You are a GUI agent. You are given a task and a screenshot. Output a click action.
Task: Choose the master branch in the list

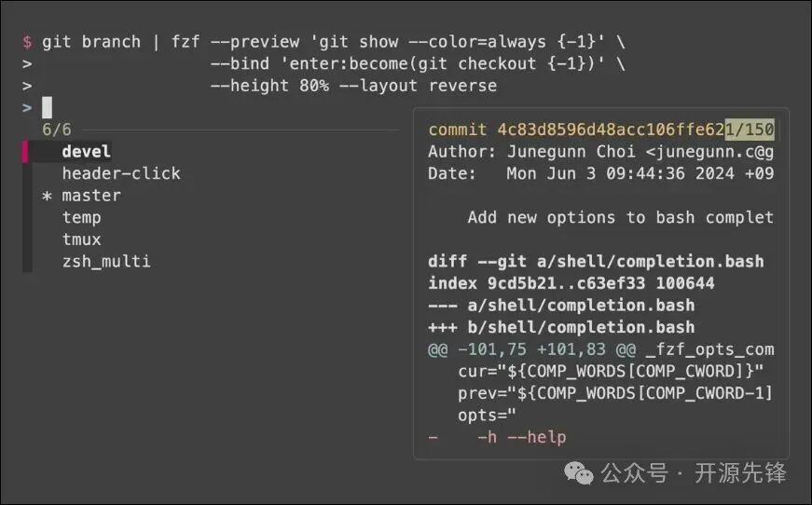(x=91, y=196)
